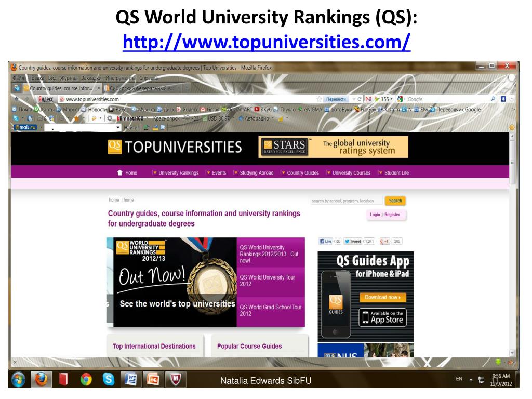Click the Available on the App Store badge
This screenshot has height=399, width=532.
pos(382,317)
